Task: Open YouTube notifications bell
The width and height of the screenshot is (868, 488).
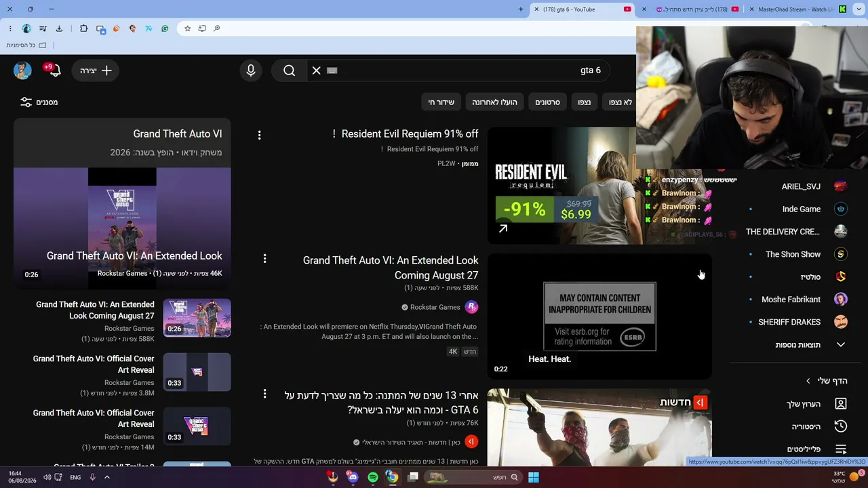Action: tap(54, 70)
